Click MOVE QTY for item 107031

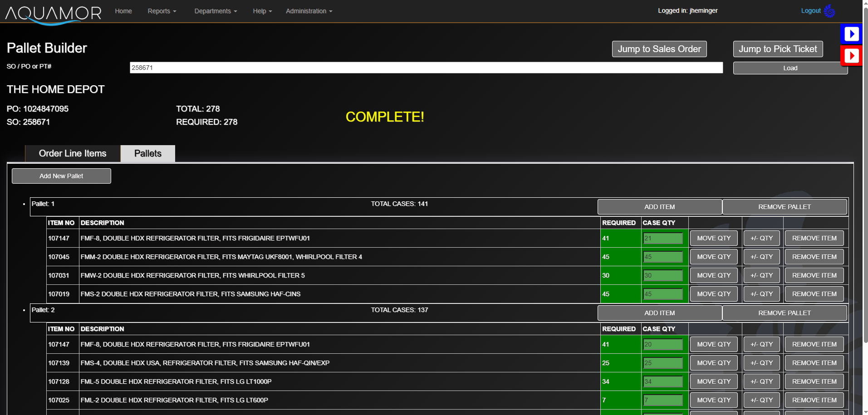point(713,275)
